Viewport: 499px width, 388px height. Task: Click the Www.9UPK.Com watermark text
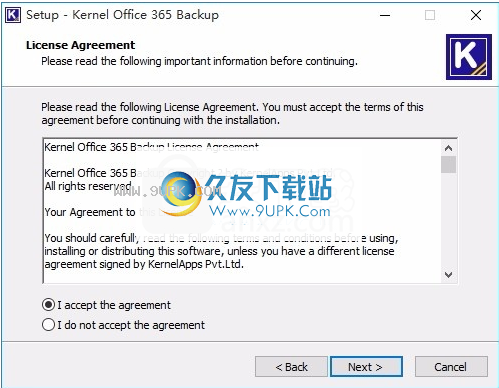tap(270, 211)
